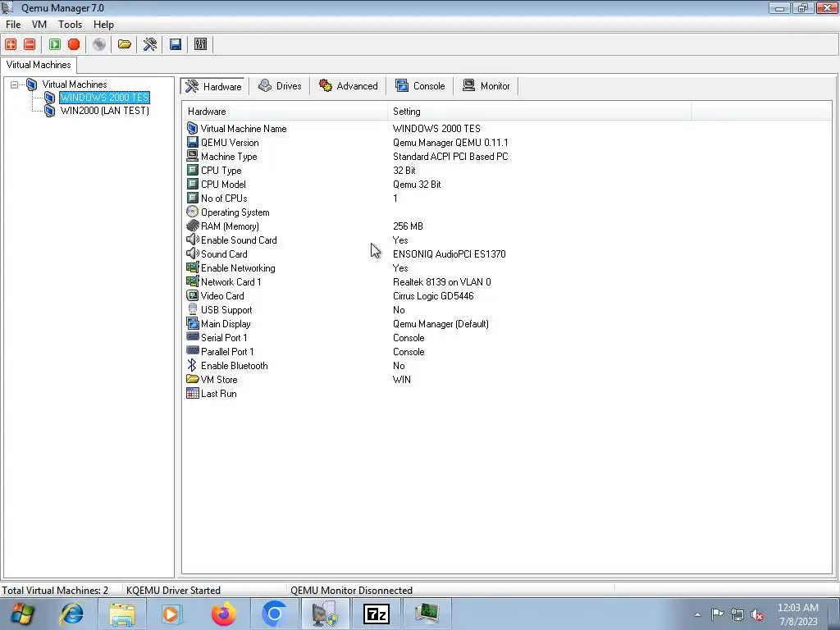Show hidden tray icons arrow
The image size is (840, 630).
pos(697,614)
